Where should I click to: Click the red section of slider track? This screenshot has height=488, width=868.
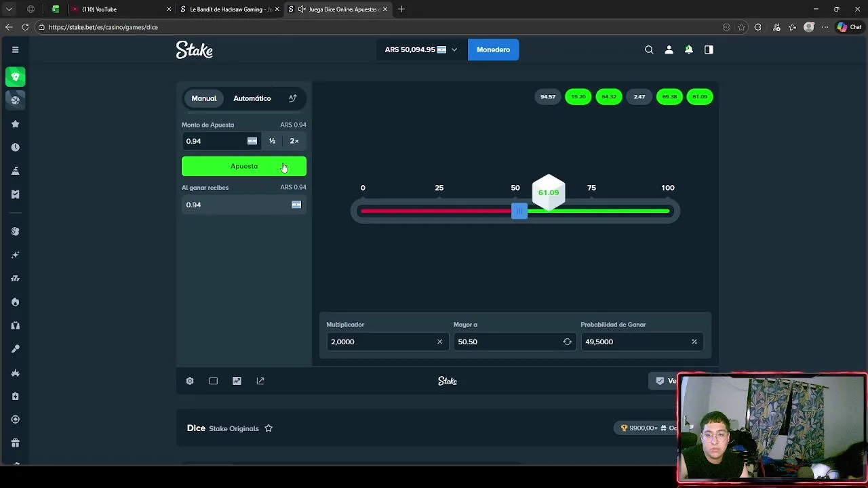(436, 211)
